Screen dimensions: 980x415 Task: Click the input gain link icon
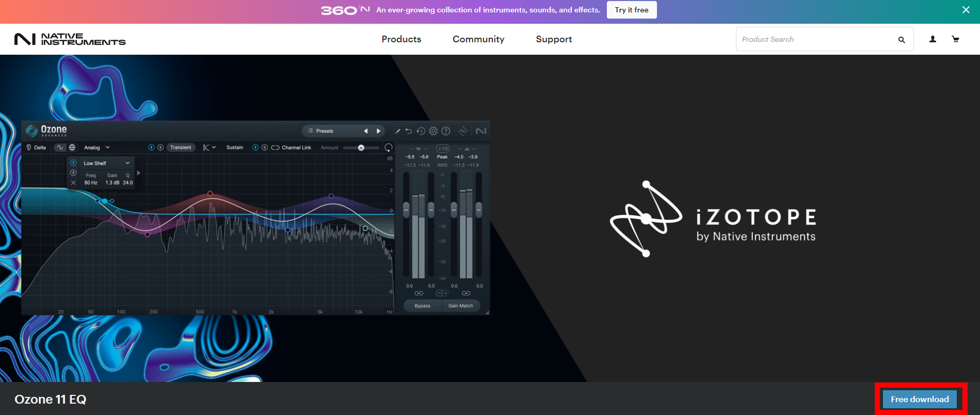point(419,293)
